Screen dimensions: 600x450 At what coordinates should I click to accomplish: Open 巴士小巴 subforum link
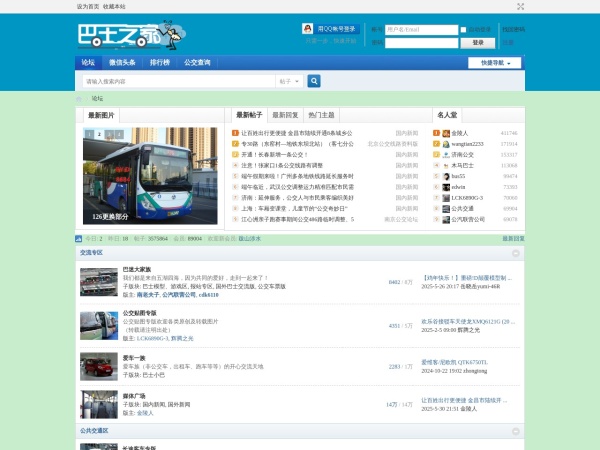154,375
